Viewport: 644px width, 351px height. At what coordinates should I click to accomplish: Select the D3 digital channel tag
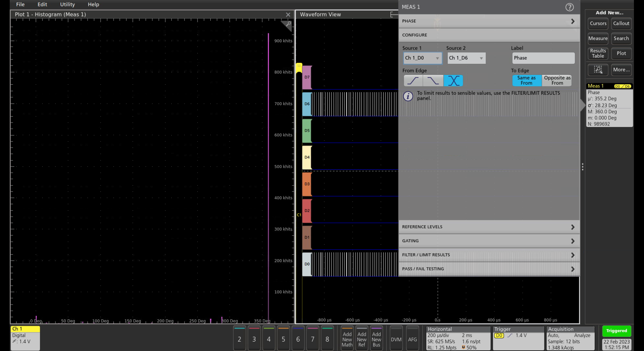(x=307, y=184)
